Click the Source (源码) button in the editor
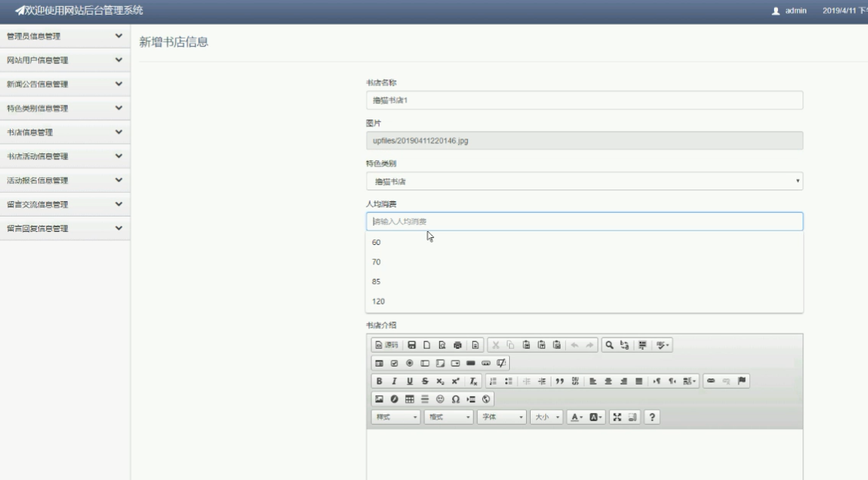Screen dimensions: 868x480 [x=387, y=345]
